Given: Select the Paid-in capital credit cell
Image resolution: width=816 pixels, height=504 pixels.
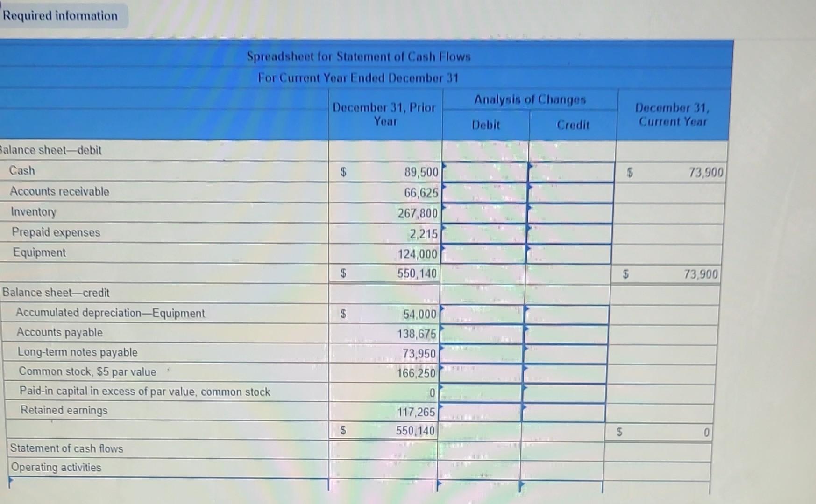Looking at the screenshot, I should click(564, 393).
